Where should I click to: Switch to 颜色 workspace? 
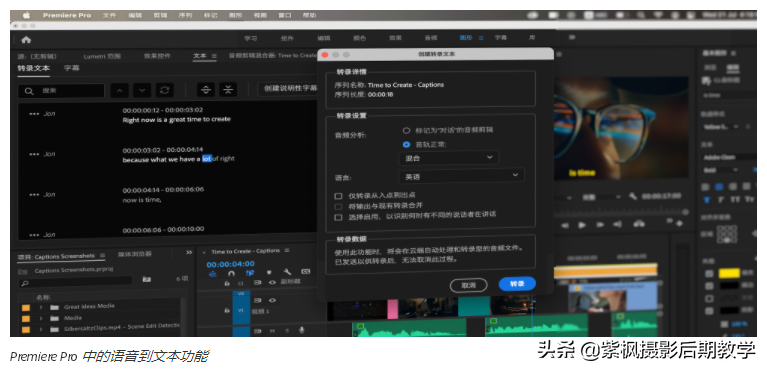[360, 38]
